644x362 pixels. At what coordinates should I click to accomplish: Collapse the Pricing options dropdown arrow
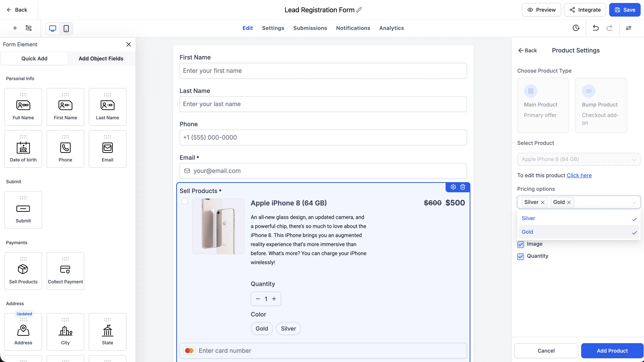[x=634, y=202]
